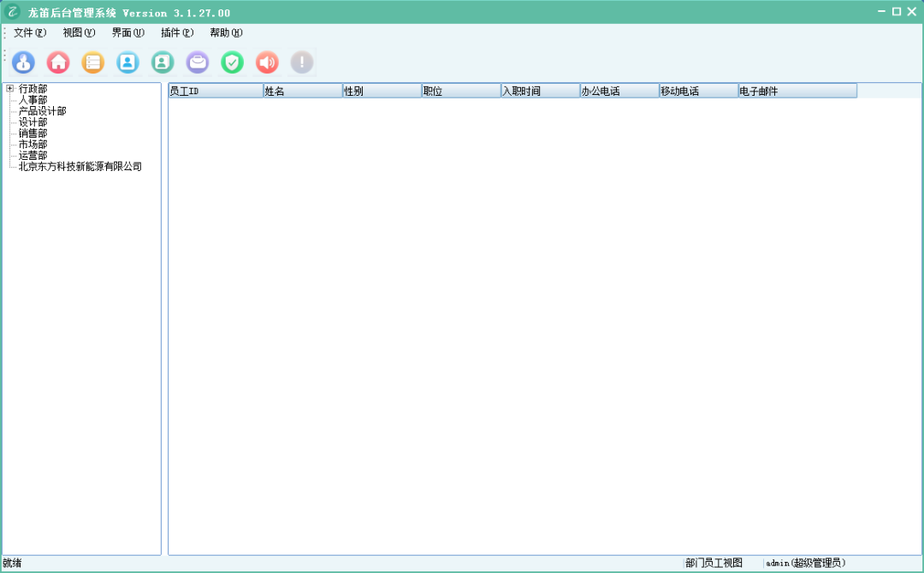The height and width of the screenshot is (573, 924).
Task: Click the gray exclamation mark icon
Action: [x=302, y=62]
